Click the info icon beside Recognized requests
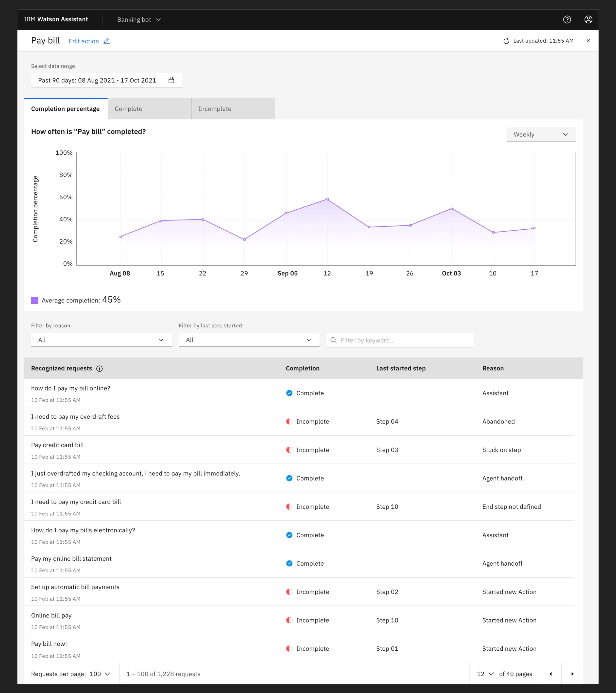Screen dimensions: 616x693 tap(99, 369)
